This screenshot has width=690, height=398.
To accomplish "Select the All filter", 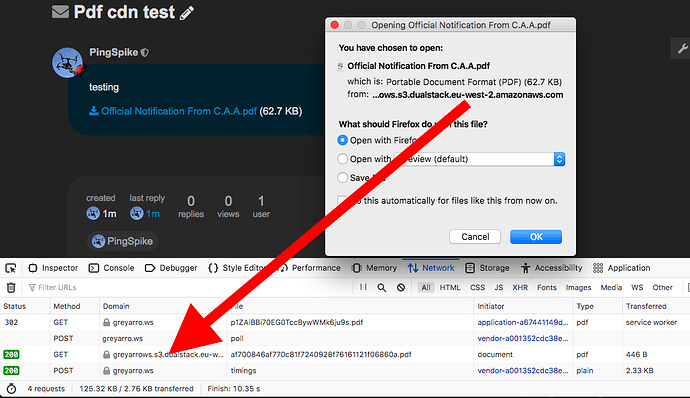I will pos(426,287).
